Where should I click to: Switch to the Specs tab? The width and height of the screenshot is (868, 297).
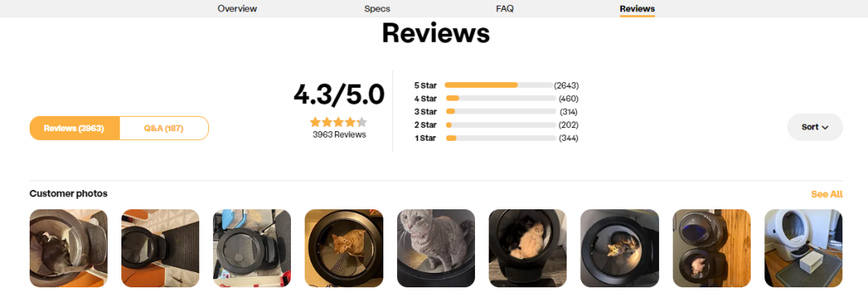[377, 8]
